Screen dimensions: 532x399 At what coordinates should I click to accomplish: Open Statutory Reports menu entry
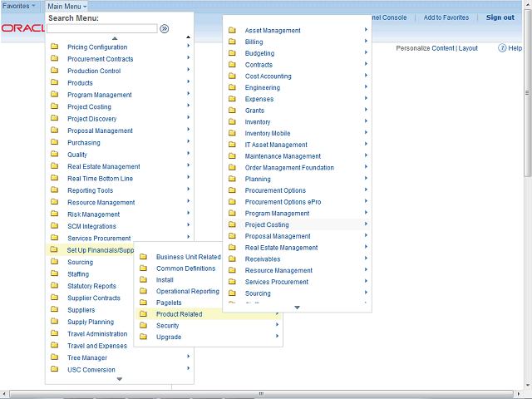coord(91,286)
